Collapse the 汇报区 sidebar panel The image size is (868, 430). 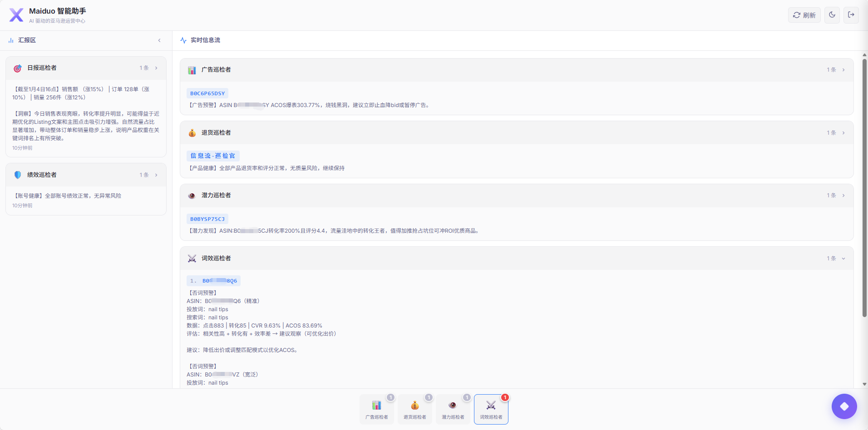coord(159,40)
